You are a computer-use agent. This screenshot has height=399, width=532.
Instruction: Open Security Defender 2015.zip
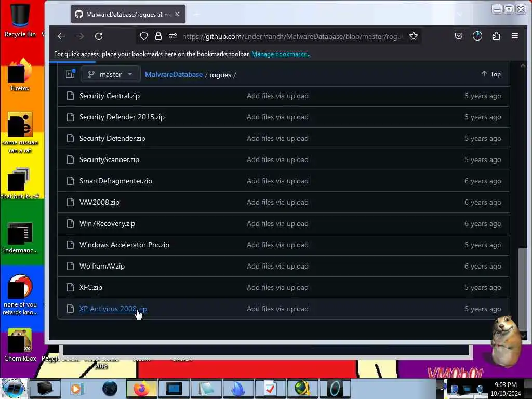click(x=122, y=117)
